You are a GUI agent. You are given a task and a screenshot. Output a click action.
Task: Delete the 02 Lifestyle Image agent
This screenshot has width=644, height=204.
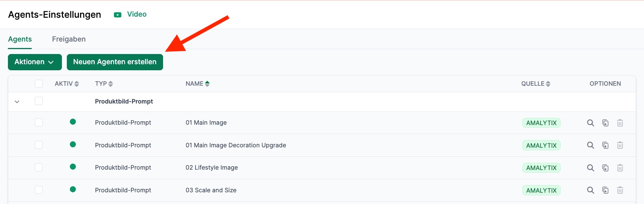coord(620,168)
